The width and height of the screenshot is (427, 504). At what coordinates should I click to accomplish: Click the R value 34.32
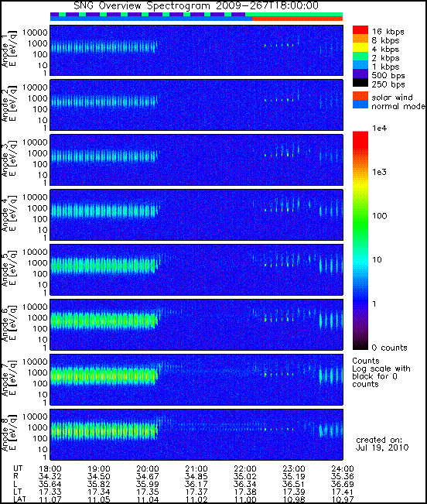point(50,476)
